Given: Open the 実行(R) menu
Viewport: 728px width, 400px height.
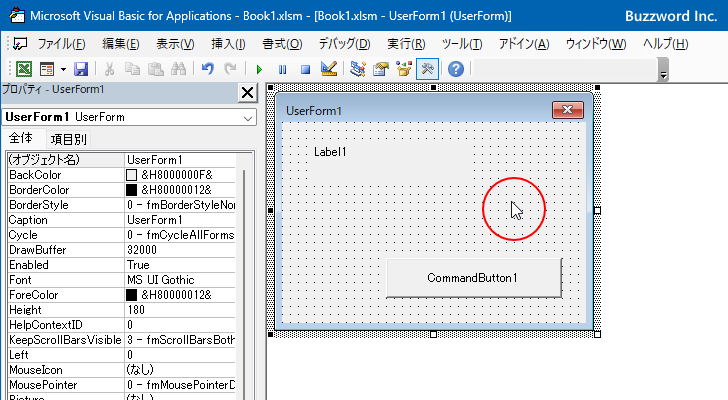Looking at the screenshot, I should (406, 44).
